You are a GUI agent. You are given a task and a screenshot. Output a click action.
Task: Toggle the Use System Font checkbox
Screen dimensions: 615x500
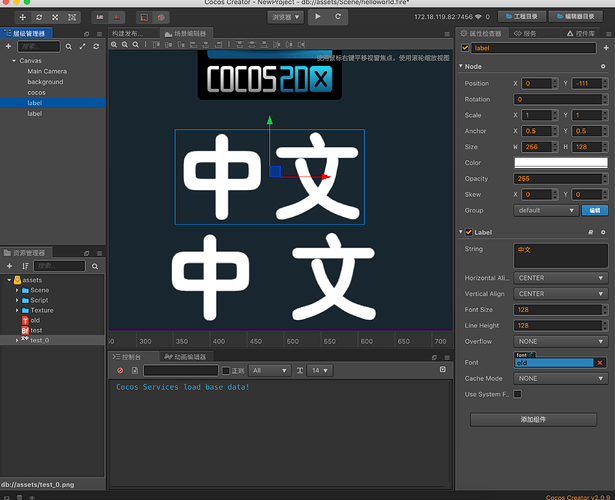[517, 394]
